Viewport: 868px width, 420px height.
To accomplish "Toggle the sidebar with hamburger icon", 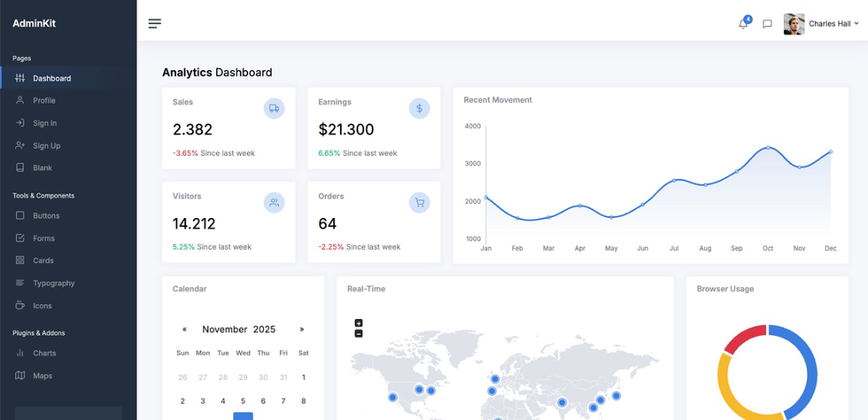I will pos(154,23).
